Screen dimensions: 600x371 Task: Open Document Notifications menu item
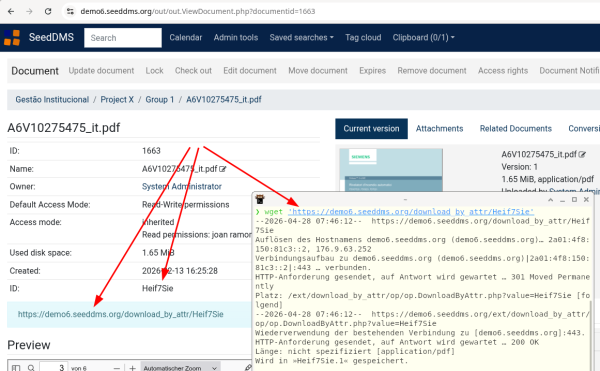coord(569,71)
